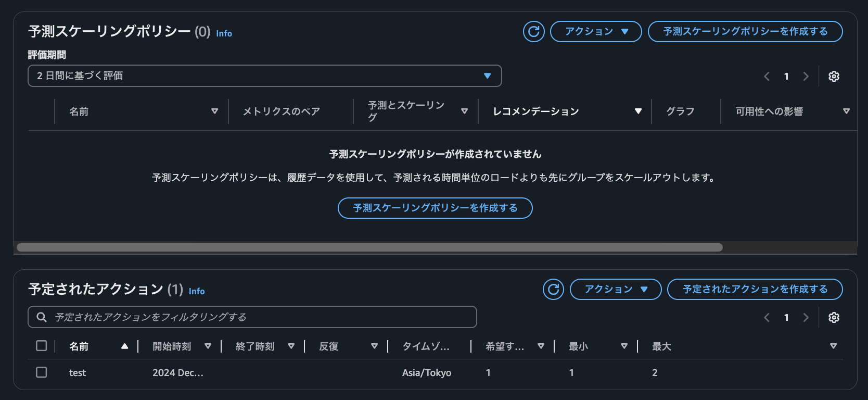Click 予測スケーリングポリシーを作成する in the empty state
The height and width of the screenshot is (400, 868).
(x=435, y=208)
